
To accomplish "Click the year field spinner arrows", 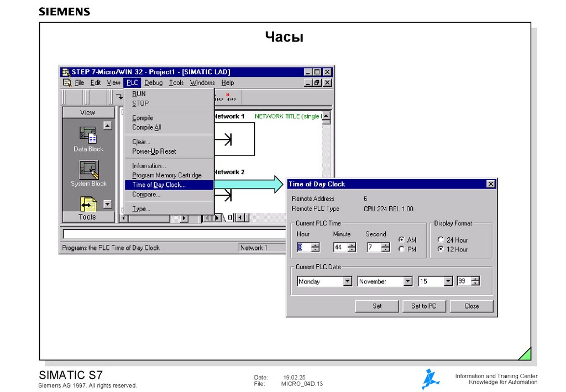I will point(475,281).
